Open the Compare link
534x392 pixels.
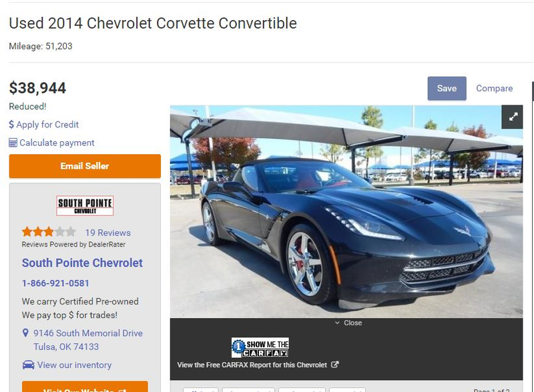tap(494, 89)
